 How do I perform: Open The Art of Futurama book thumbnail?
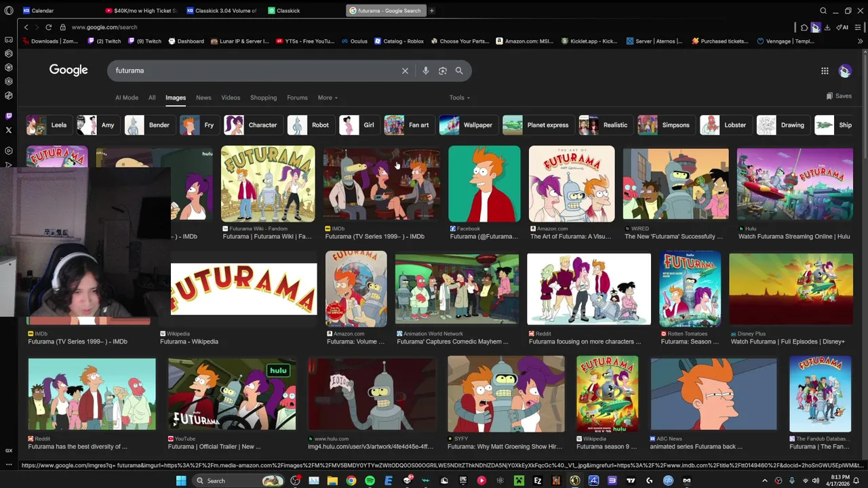click(572, 184)
